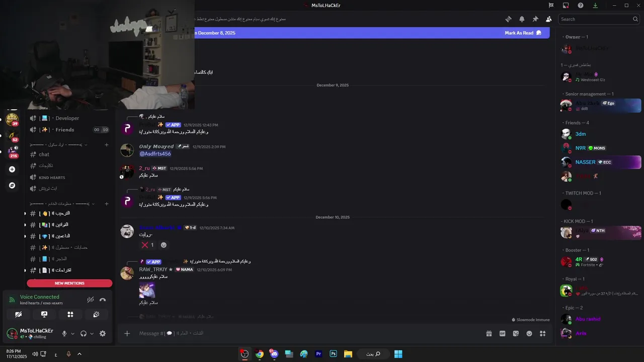Toggle noise suppression icon beside Voice Connected
The image size is (644, 362).
point(91,300)
